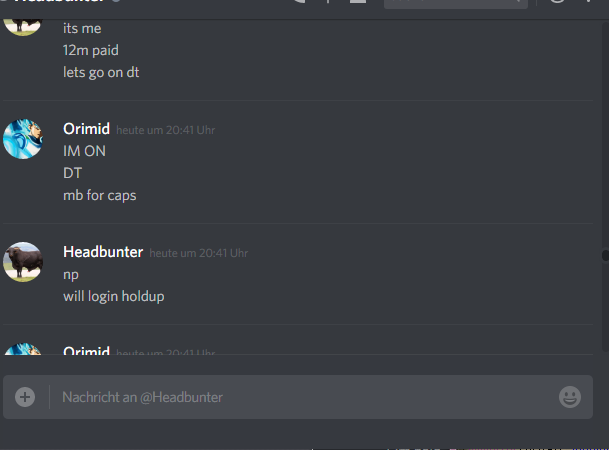
Task: Click the plus attach-file button
Action: [x=25, y=397]
